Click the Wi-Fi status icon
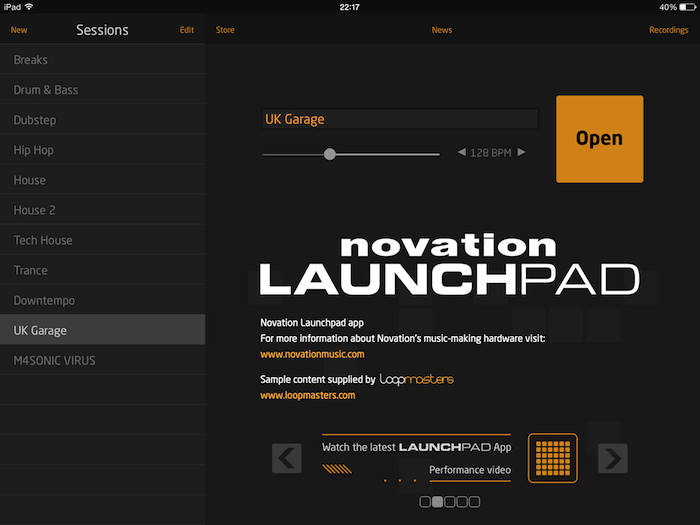 pos(29,7)
